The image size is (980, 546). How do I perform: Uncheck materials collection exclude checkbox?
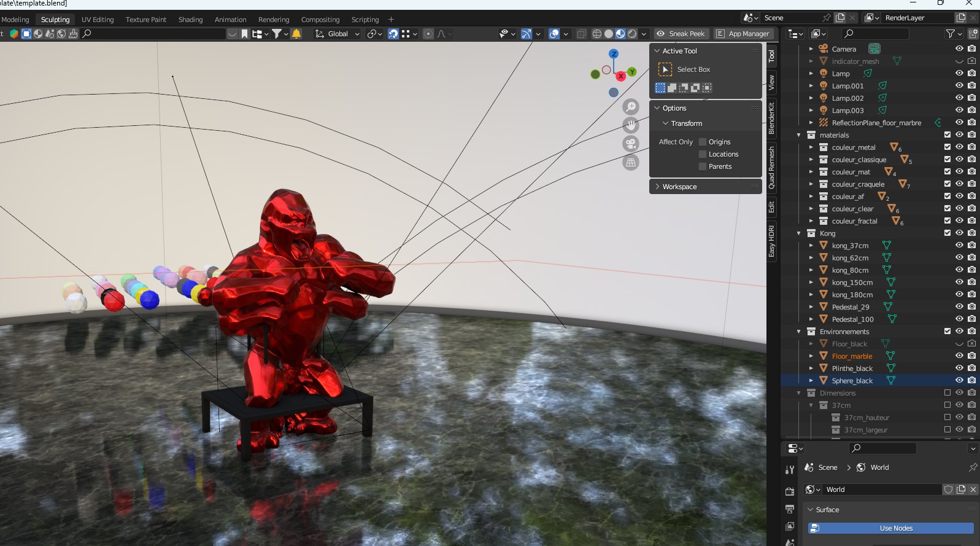[947, 135]
